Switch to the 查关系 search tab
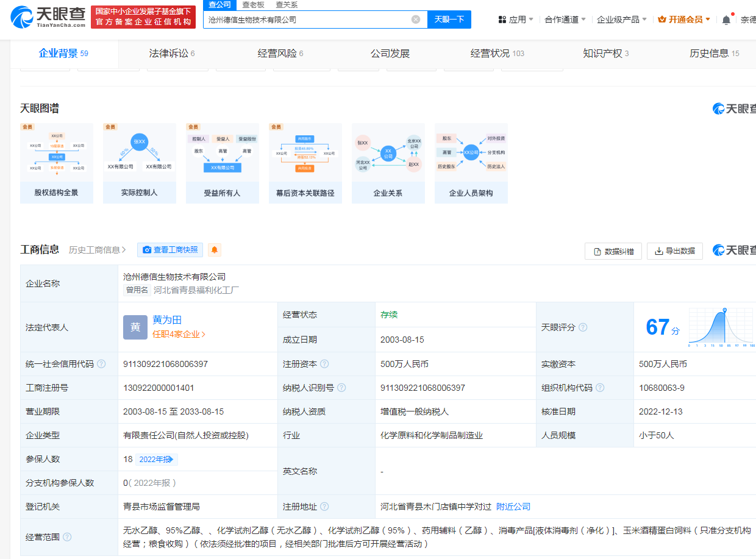756x559 pixels. 287,5
